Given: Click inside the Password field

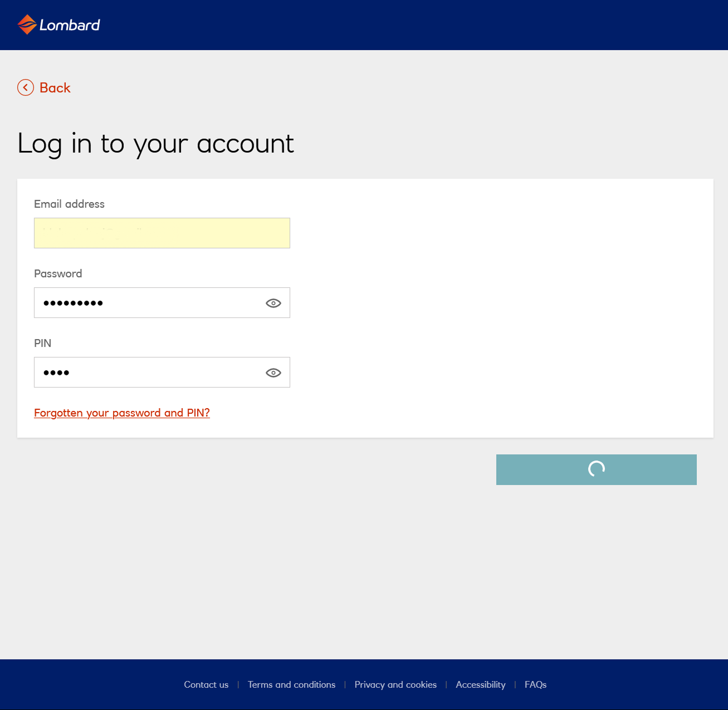Looking at the screenshot, I should [x=148, y=303].
